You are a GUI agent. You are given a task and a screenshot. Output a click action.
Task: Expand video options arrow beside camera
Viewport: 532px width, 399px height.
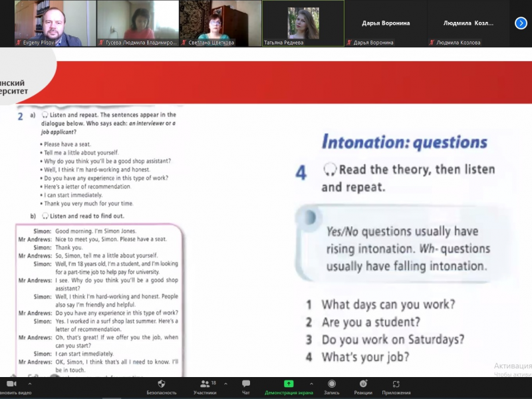pos(33,384)
